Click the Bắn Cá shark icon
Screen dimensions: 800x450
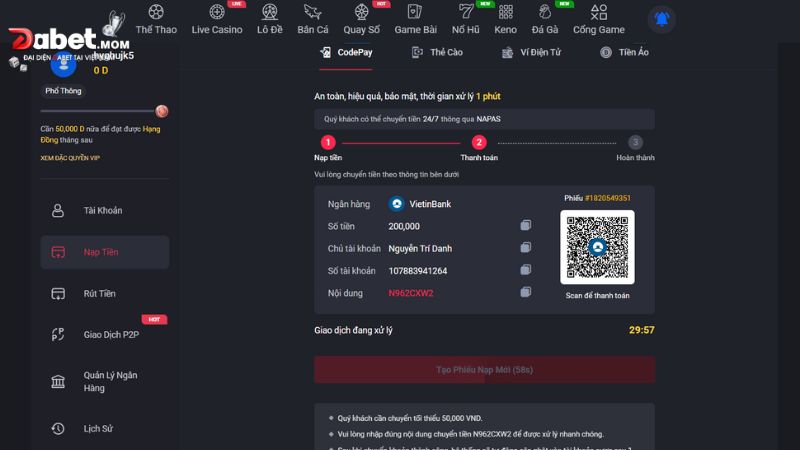click(x=313, y=11)
